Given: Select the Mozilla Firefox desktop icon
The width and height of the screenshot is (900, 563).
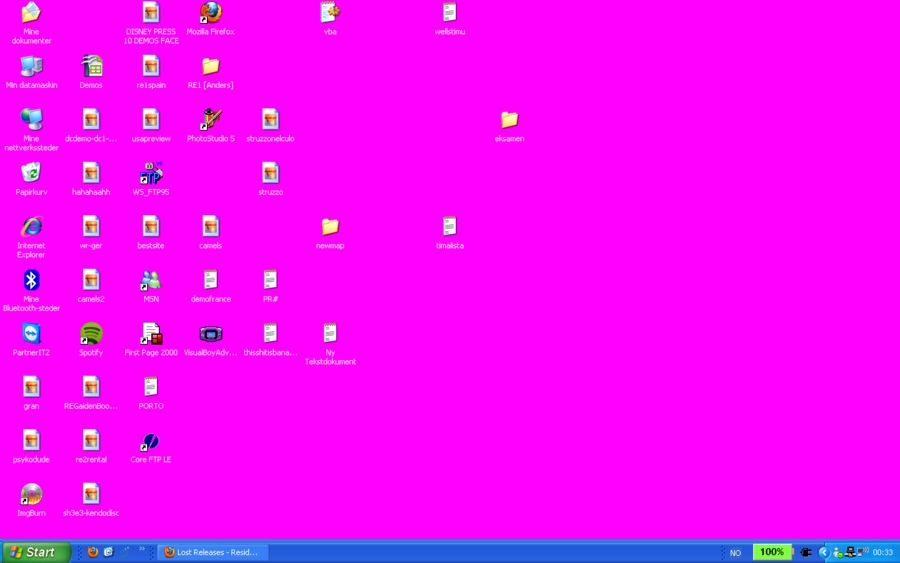Looking at the screenshot, I should click(210, 13).
